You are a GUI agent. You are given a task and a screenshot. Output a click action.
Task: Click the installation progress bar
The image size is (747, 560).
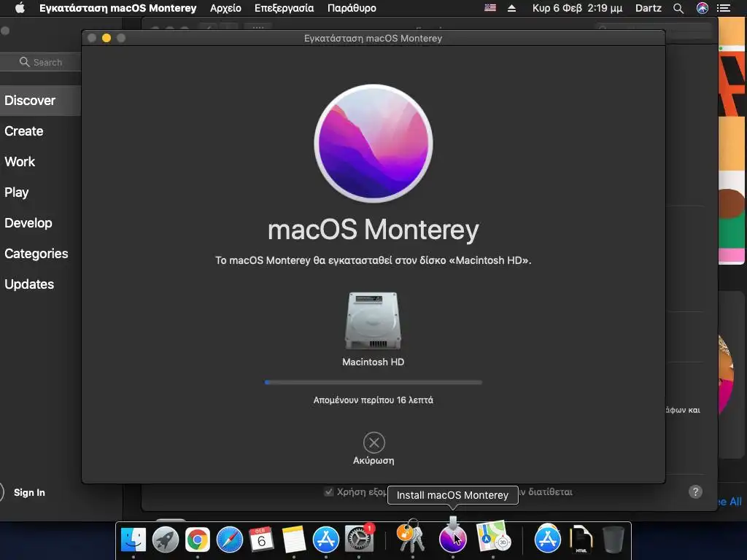(373, 382)
